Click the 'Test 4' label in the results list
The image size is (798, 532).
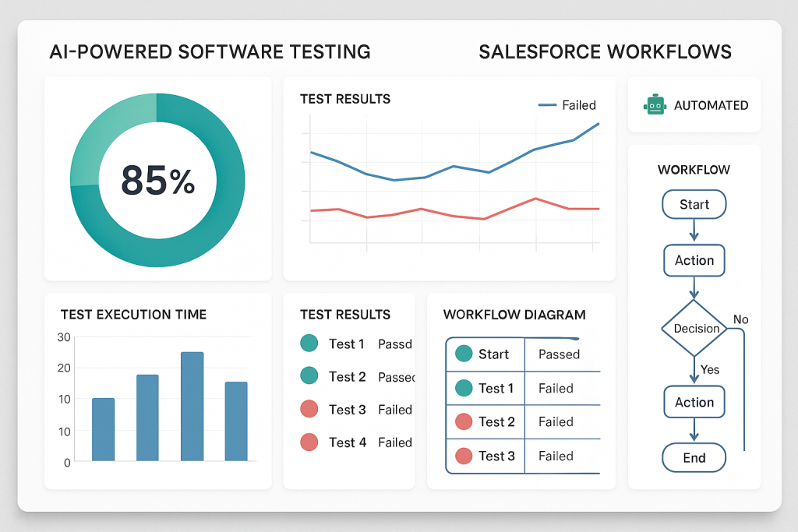pyautogui.click(x=347, y=442)
